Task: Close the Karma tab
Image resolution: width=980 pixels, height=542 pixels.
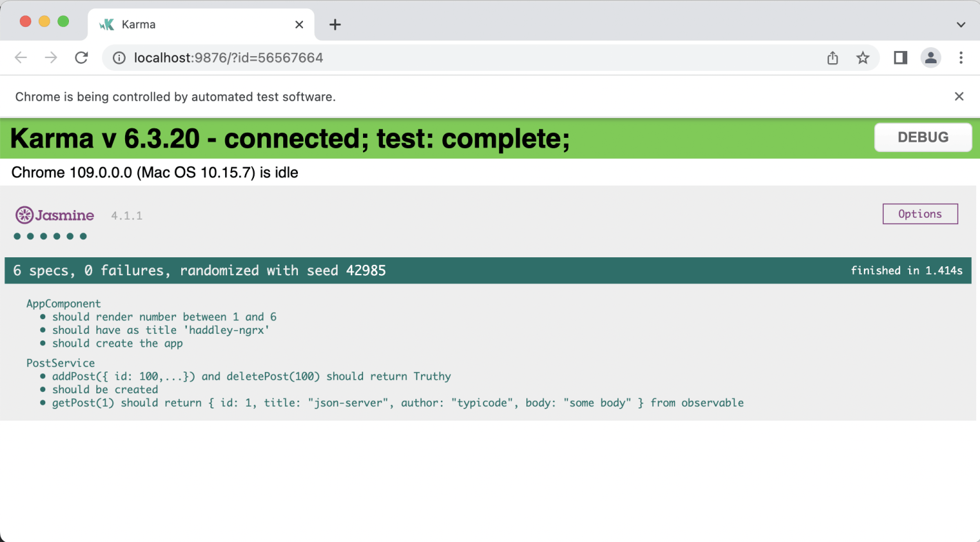Action: point(299,25)
